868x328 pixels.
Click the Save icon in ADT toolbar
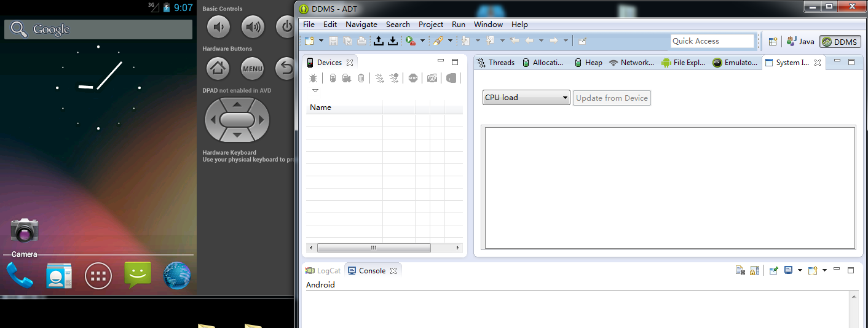(333, 41)
